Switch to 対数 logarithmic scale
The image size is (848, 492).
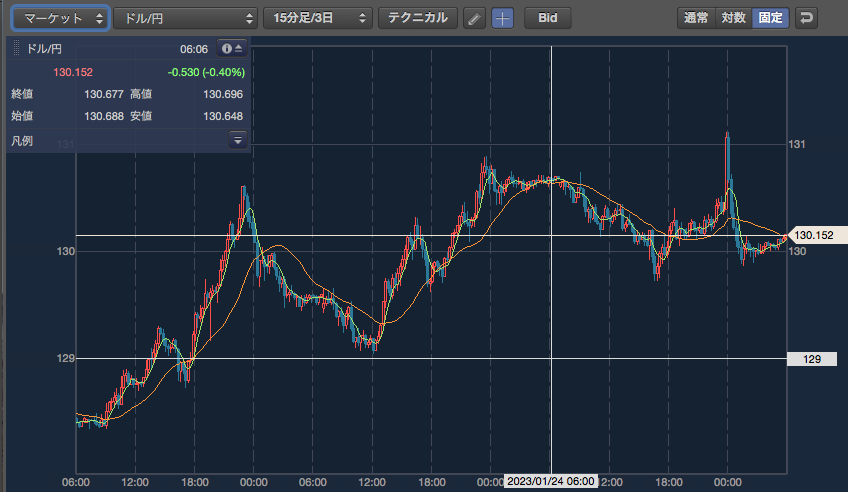(733, 18)
